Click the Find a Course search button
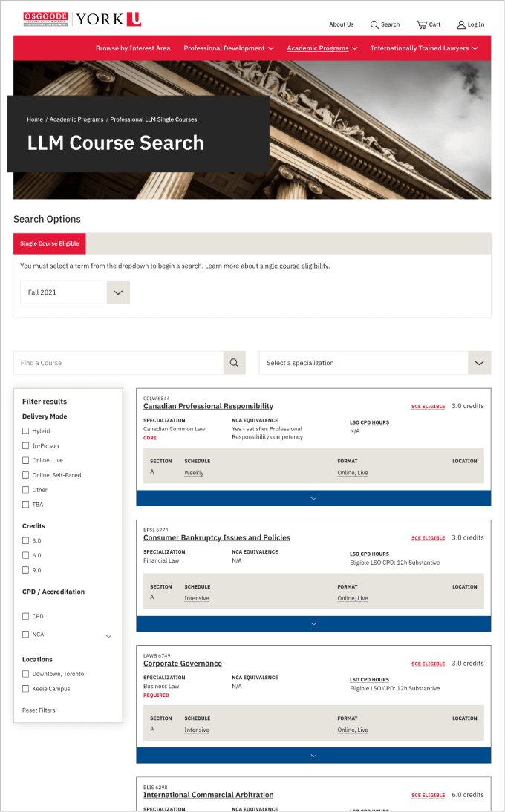 pyautogui.click(x=234, y=363)
